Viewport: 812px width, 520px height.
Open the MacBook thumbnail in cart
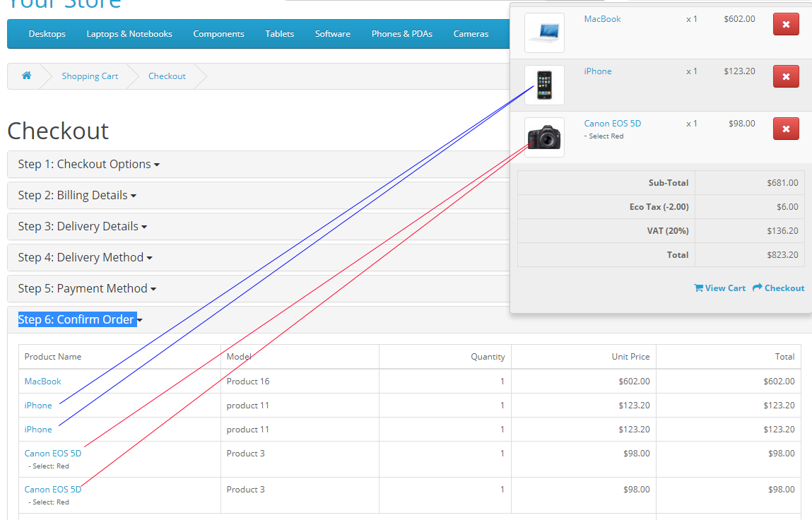[x=544, y=32]
